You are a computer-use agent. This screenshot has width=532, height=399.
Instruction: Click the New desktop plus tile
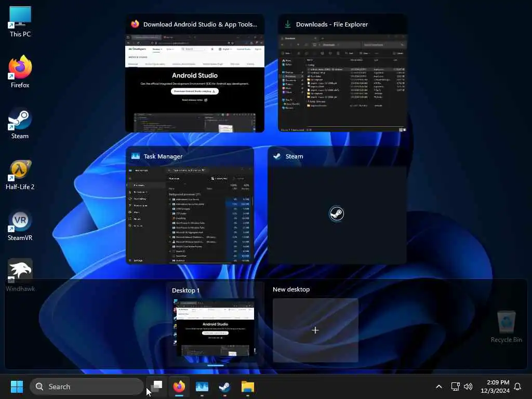[315, 330]
